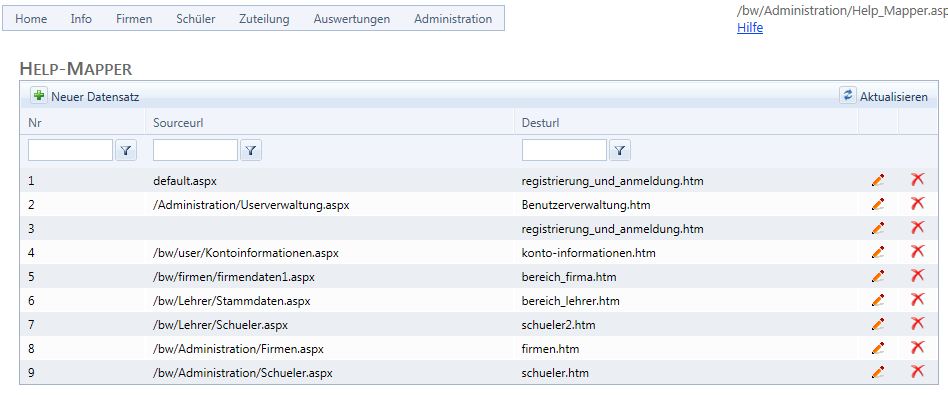Viewport: 948px width, 395px height.
Task: Delete the /bw/Lehrer/Schueler.aspx row
Action: pos(917,324)
